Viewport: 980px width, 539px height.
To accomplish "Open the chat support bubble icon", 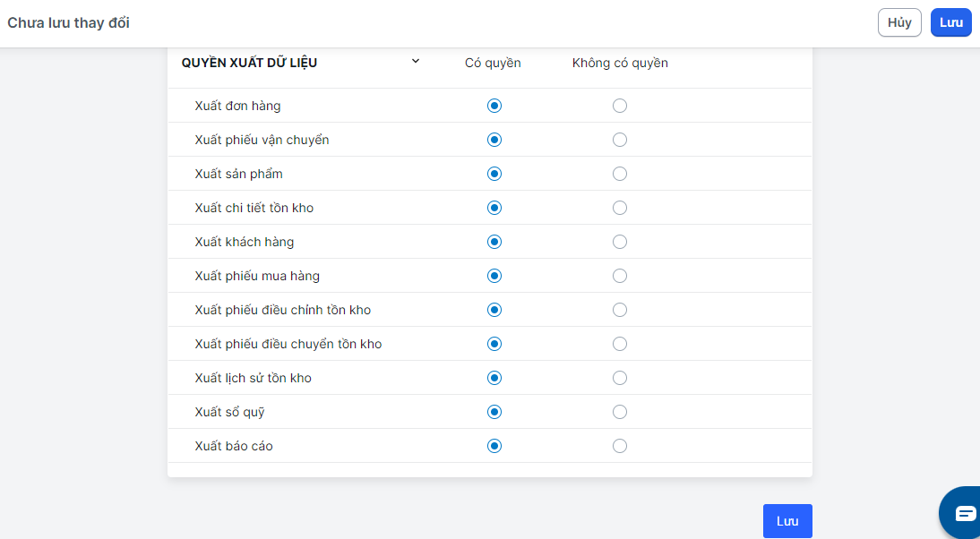I will point(964,513).
